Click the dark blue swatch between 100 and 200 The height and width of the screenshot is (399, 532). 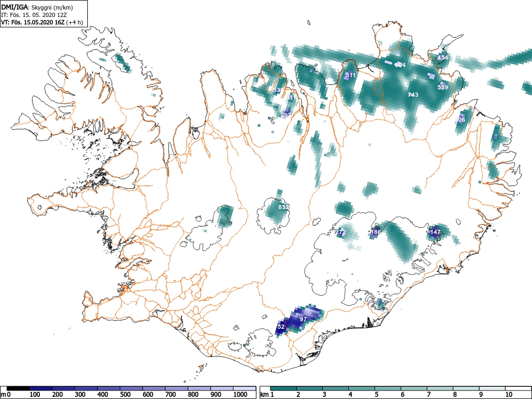point(41,388)
